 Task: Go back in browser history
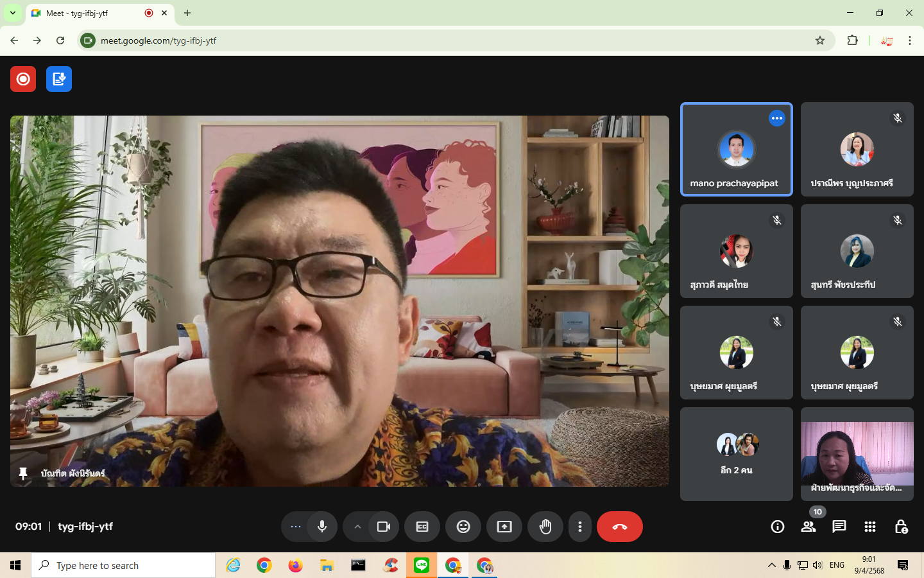[x=14, y=40]
